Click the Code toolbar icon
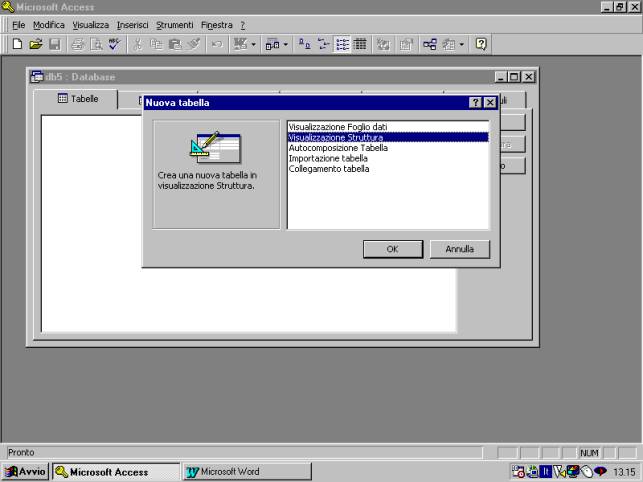 [383, 44]
